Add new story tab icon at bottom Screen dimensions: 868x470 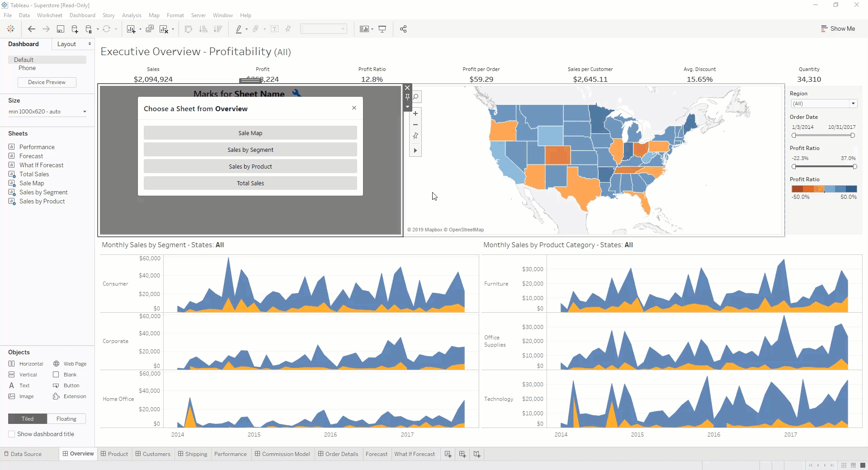coord(477,454)
